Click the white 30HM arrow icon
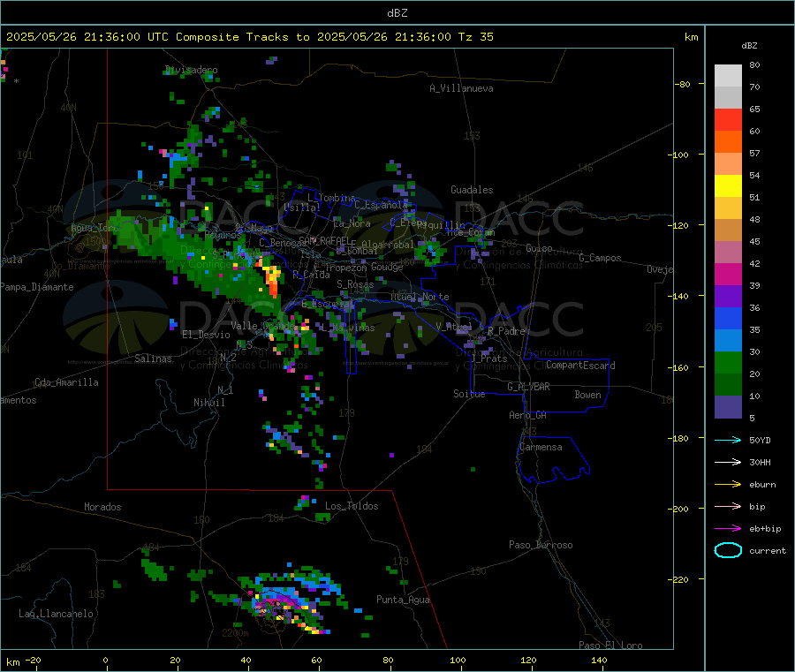This screenshot has height=672, width=795. coord(728,462)
